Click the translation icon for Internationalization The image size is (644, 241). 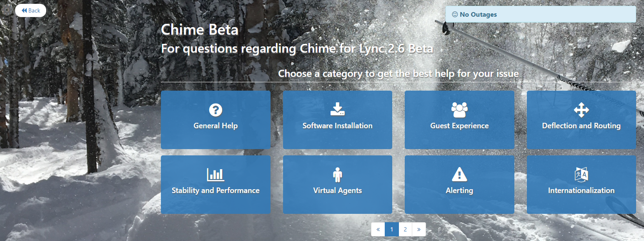581,175
